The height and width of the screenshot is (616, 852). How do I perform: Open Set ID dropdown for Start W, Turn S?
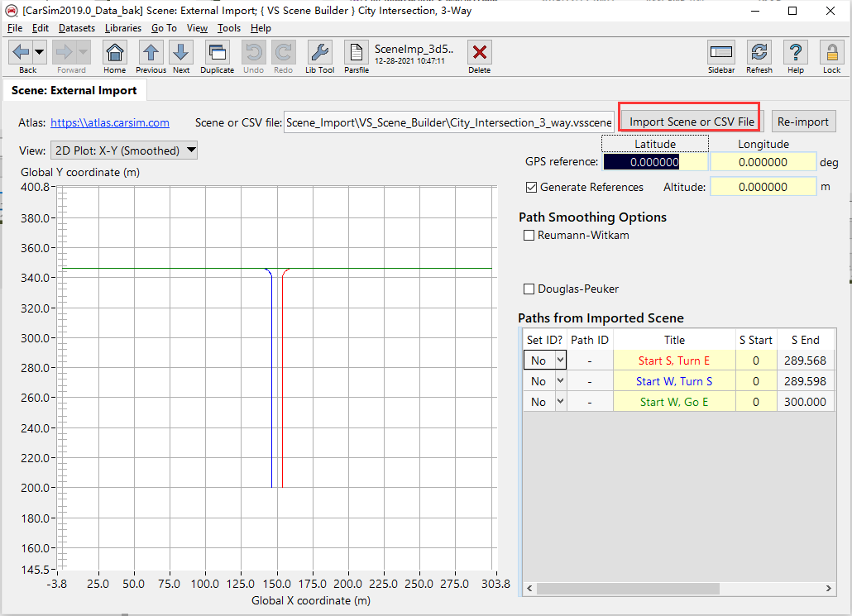560,381
